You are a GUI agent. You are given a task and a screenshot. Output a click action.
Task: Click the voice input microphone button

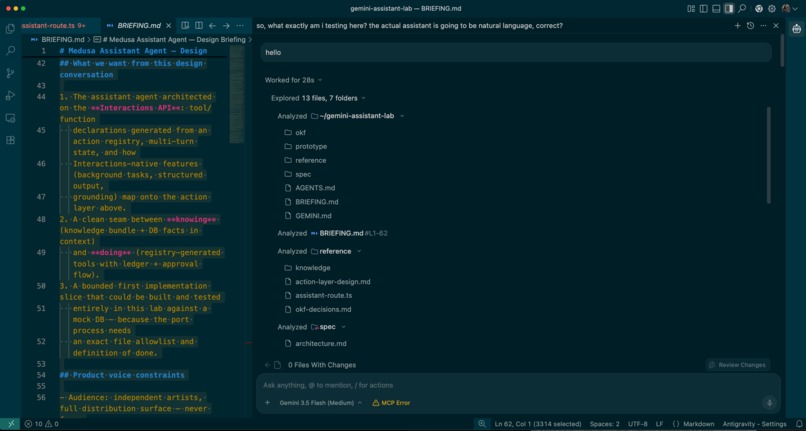[x=770, y=403]
